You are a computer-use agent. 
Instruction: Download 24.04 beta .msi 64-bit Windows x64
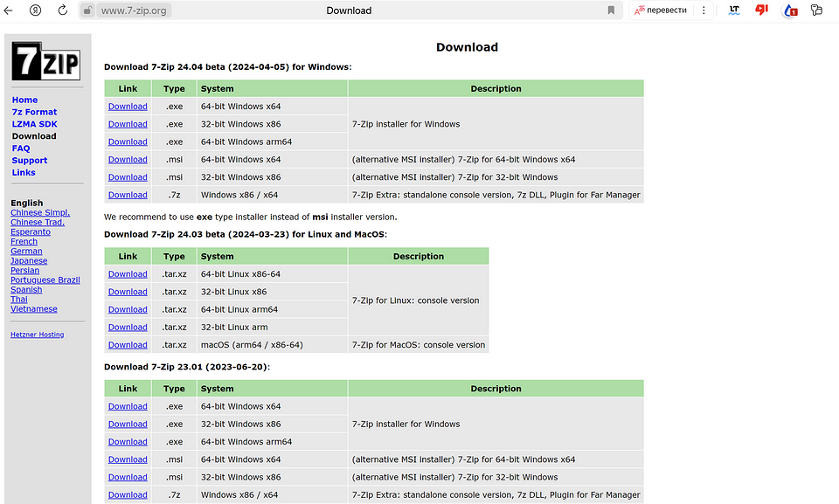128,160
